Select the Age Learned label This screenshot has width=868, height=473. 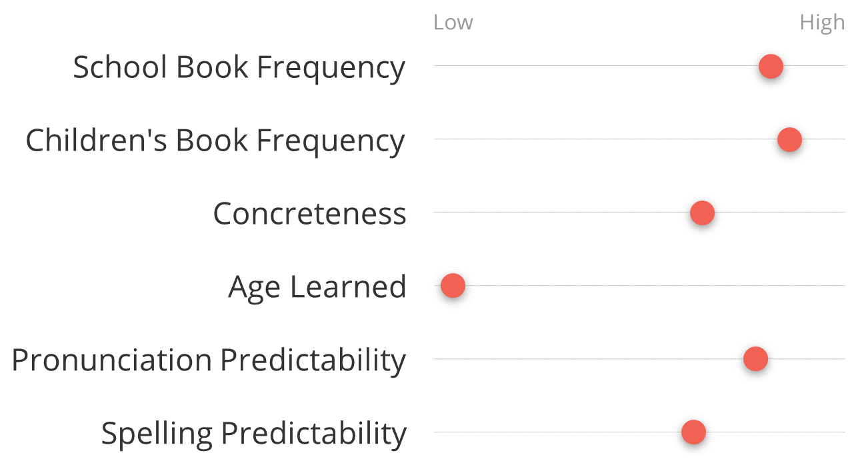(317, 287)
